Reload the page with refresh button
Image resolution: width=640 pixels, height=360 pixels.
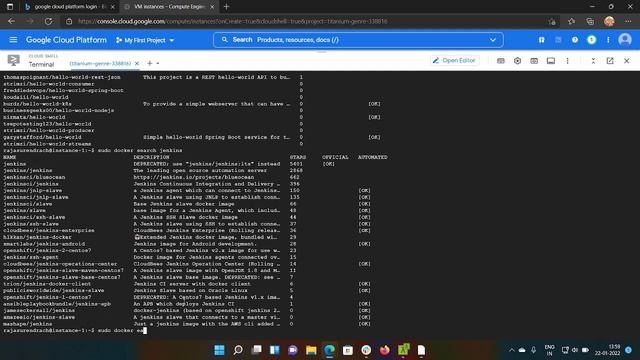tap(48, 21)
